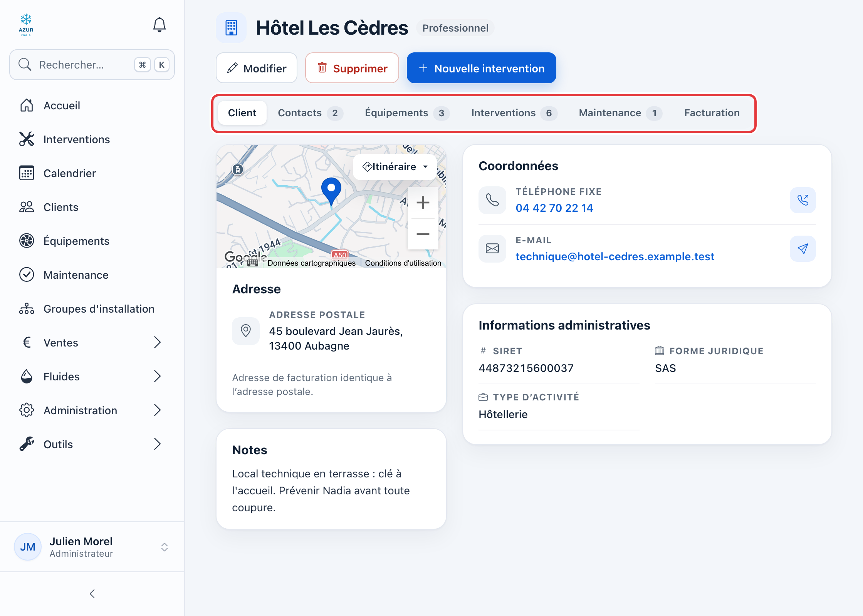Click the blue map location pin
863x616 pixels.
331,191
